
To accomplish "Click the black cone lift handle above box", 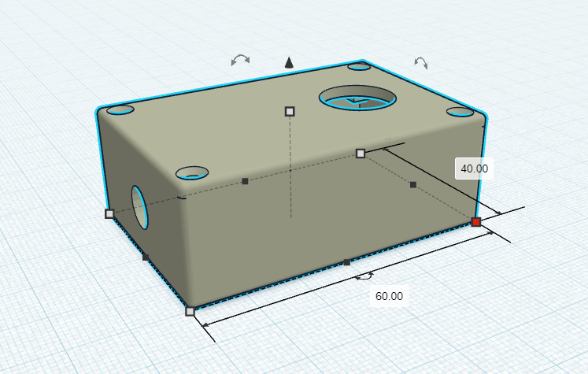I will (289, 62).
